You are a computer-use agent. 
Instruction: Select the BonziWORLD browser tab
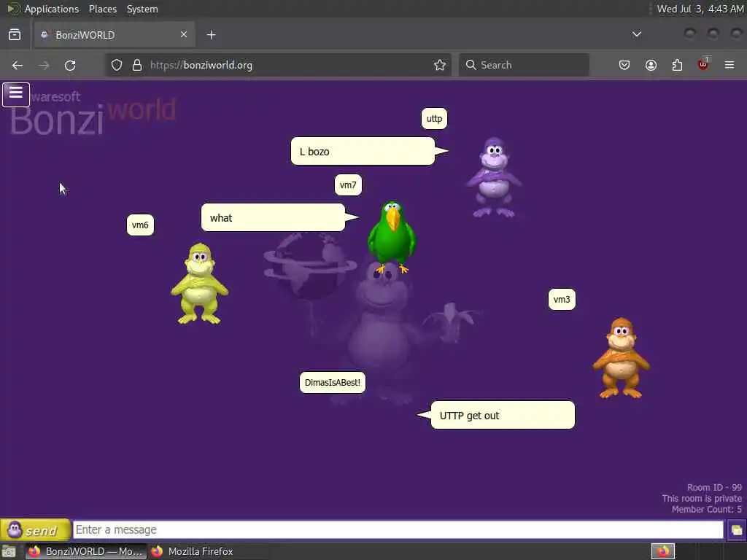coord(115,35)
